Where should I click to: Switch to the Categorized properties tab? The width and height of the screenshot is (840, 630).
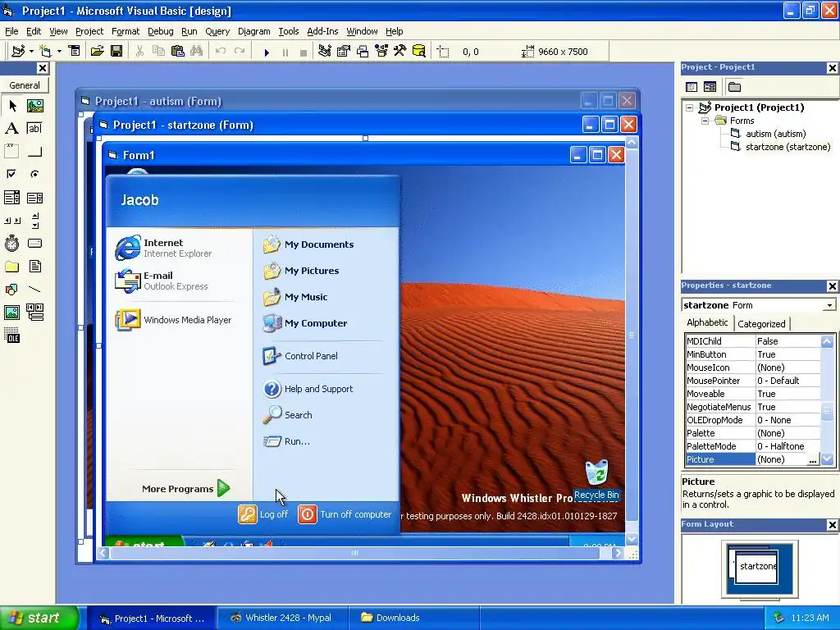761,324
